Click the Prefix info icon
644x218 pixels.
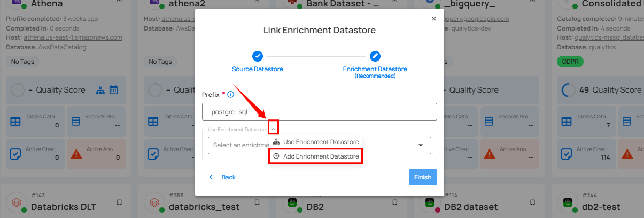pos(231,95)
